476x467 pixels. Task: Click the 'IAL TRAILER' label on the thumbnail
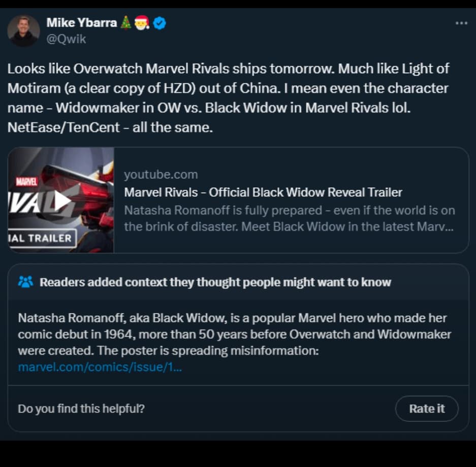click(x=42, y=238)
